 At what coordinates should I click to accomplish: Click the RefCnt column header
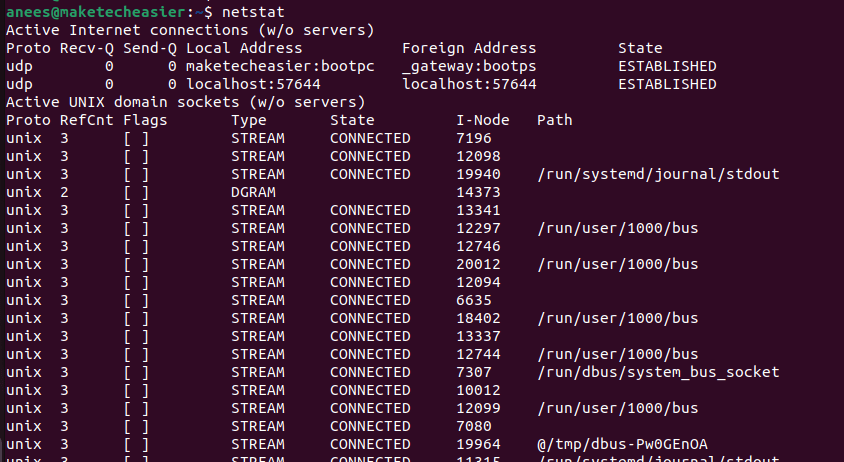pyautogui.click(x=87, y=120)
